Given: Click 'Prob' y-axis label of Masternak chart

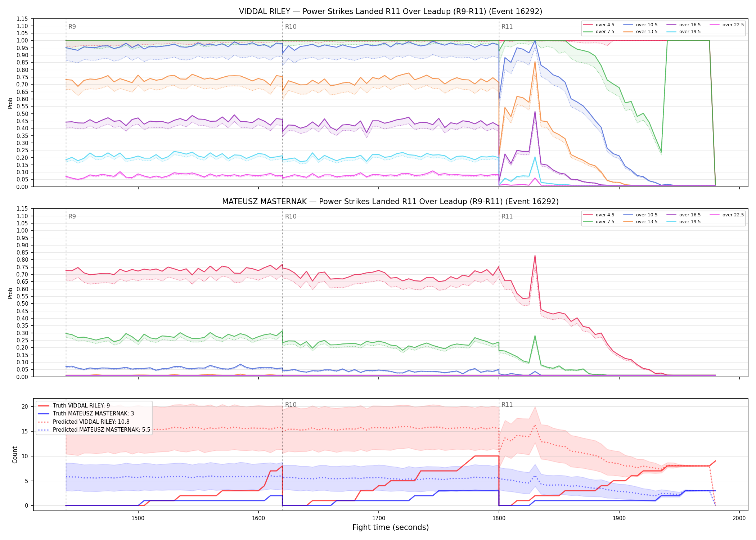Looking at the screenshot, I should click(x=10, y=293).
